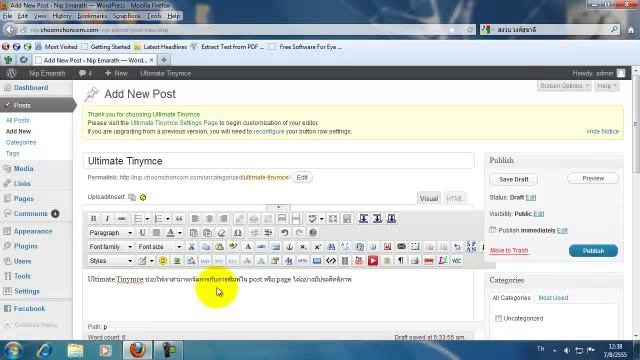Insert a blockquote
Screen dimensions: 640x360
pos(179,219)
